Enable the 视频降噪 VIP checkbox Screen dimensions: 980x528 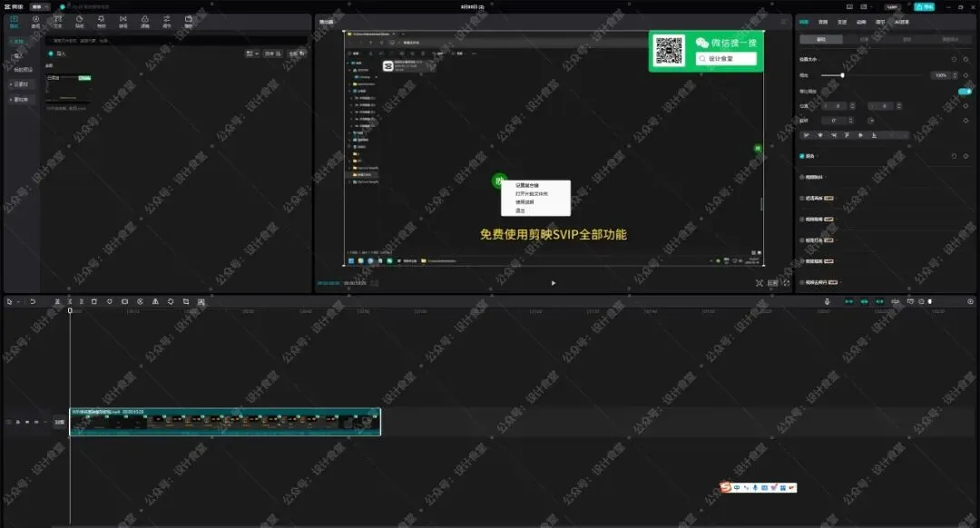802,220
